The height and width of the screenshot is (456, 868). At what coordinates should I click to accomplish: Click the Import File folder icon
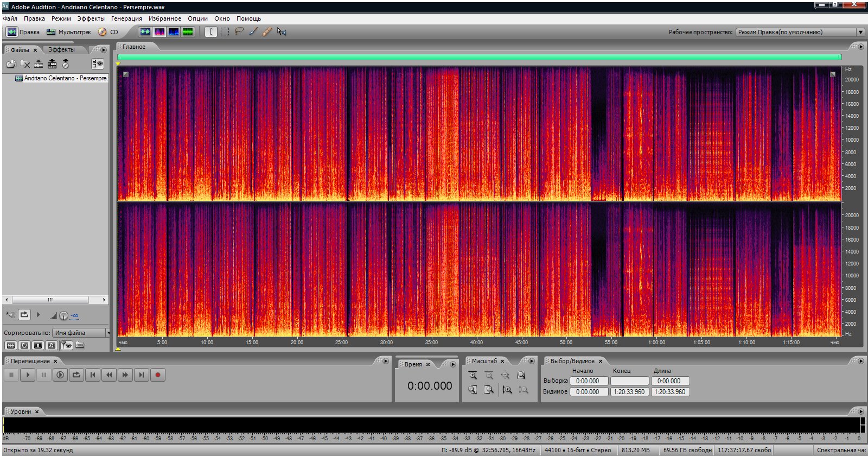[x=11, y=64]
